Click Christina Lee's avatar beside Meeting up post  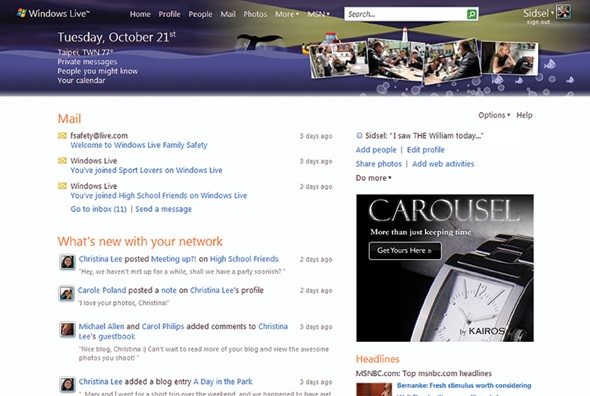click(x=67, y=262)
